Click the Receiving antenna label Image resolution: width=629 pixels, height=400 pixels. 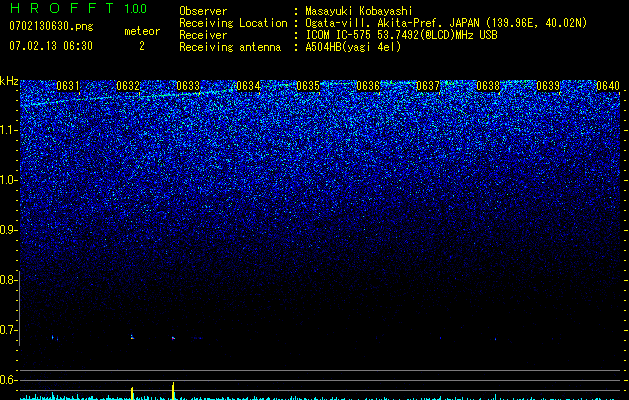(x=230, y=47)
